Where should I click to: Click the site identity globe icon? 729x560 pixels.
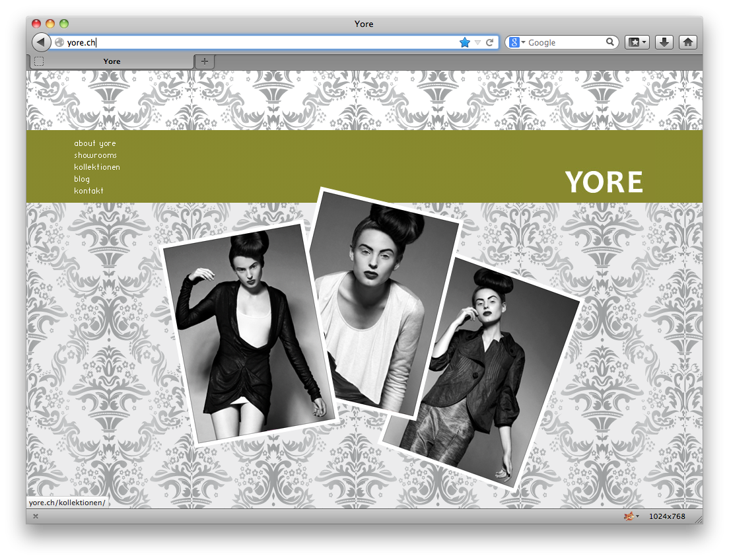59,42
